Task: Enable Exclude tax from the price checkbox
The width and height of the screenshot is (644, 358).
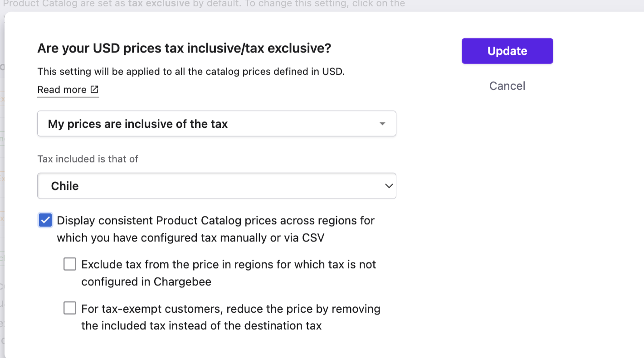Action: 70,264
